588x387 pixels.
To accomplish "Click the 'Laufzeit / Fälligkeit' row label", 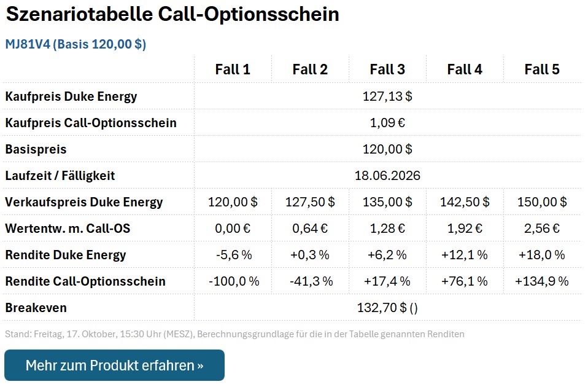I will pos(60,176).
